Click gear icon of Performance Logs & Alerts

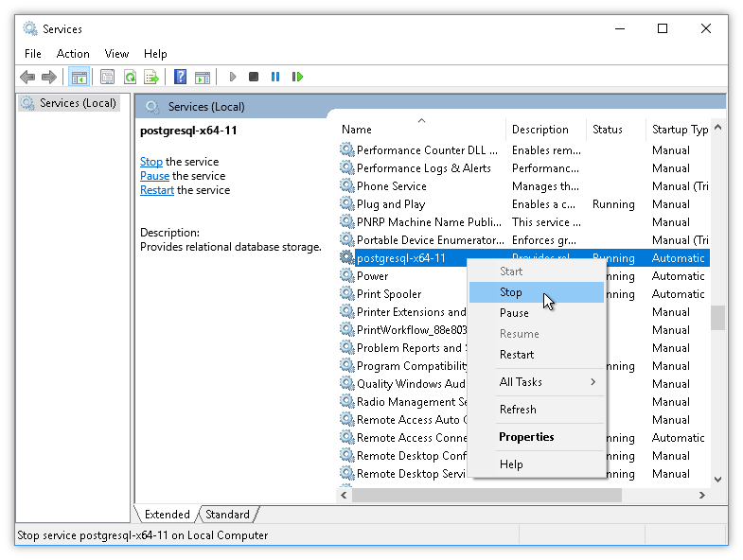(347, 167)
